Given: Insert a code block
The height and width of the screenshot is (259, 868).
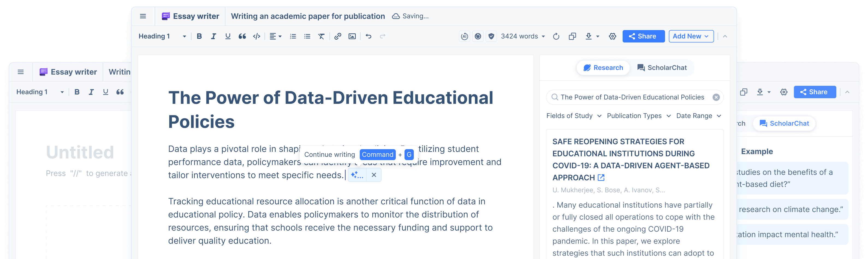Looking at the screenshot, I should [256, 36].
